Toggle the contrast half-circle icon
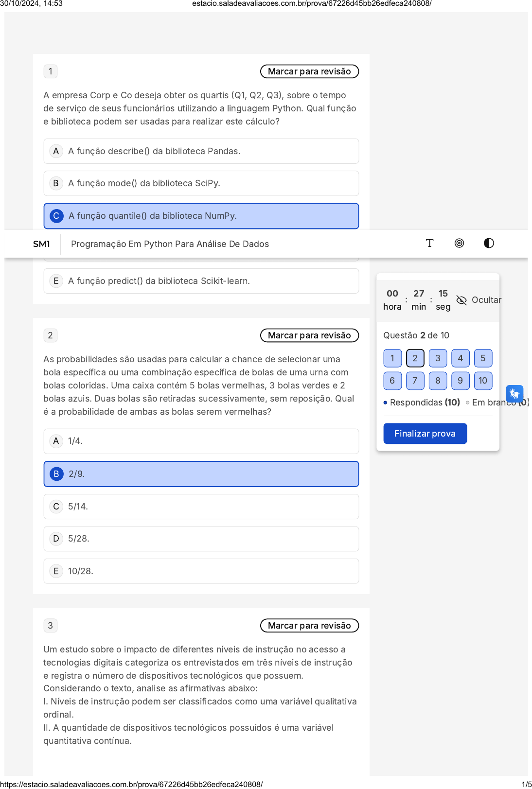 tap(489, 243)
